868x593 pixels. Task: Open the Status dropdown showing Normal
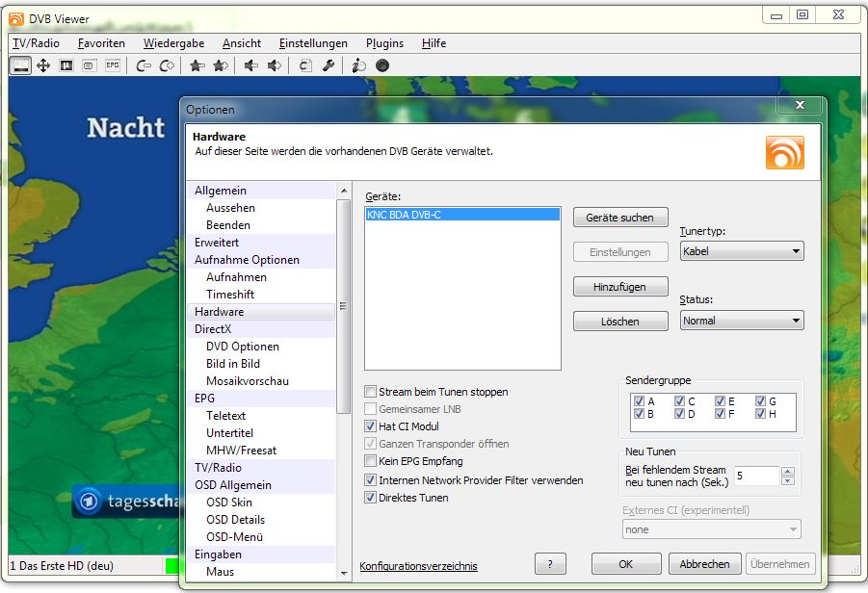click(x=742, y=321)
